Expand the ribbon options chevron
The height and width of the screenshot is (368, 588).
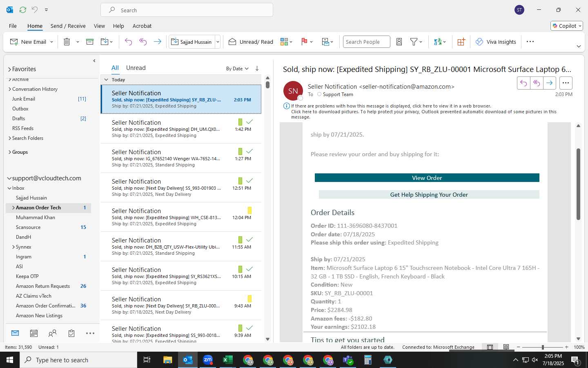[x=579, y=46]
